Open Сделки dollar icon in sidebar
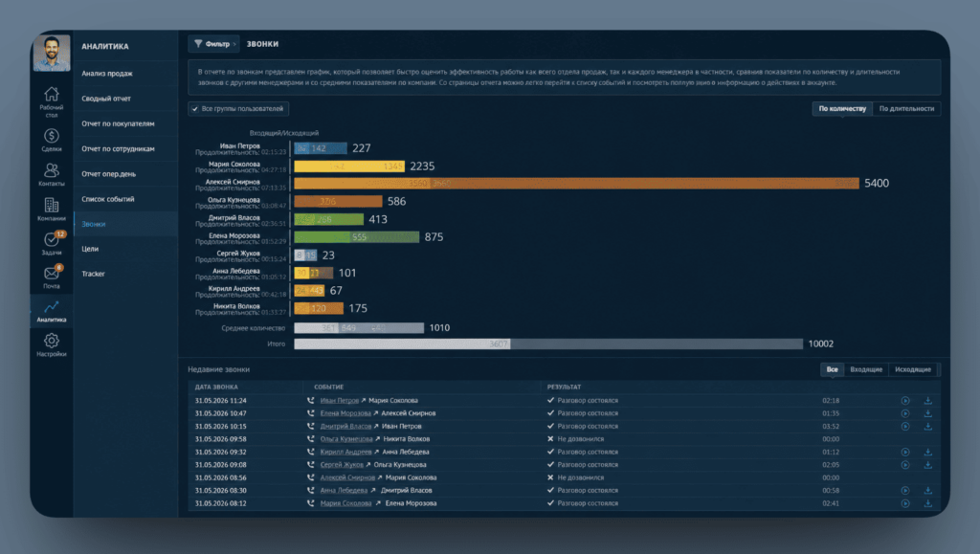 point(52,136)
